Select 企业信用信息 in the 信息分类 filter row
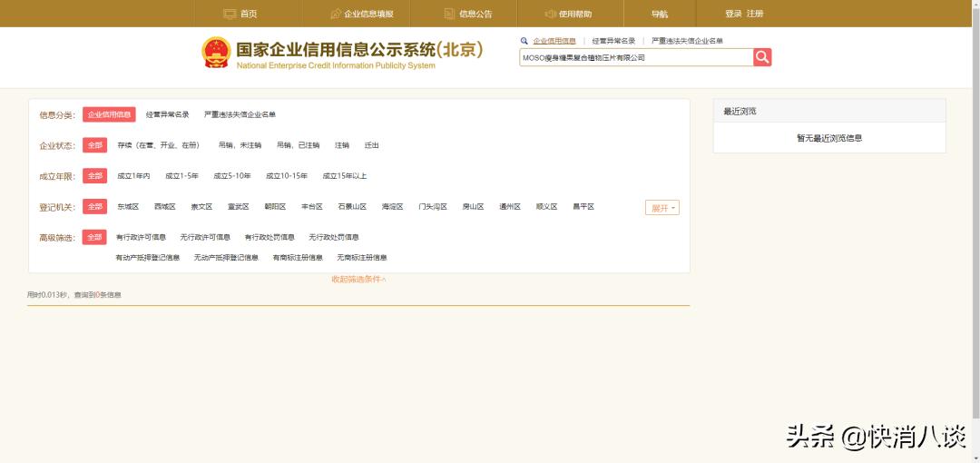This screenshot has height=463, width=980. 110,114
